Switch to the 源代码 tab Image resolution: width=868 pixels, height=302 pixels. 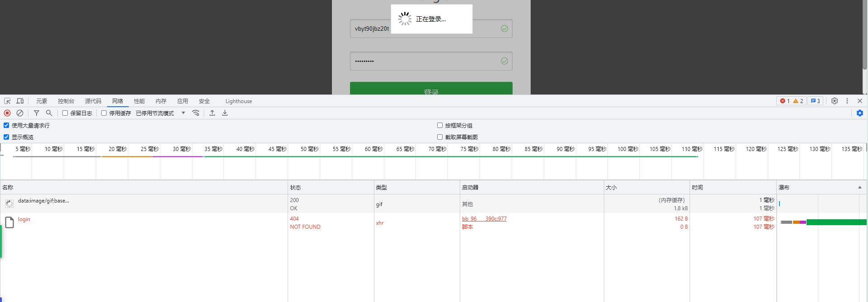pyautogui.click(x=93, y=101)
